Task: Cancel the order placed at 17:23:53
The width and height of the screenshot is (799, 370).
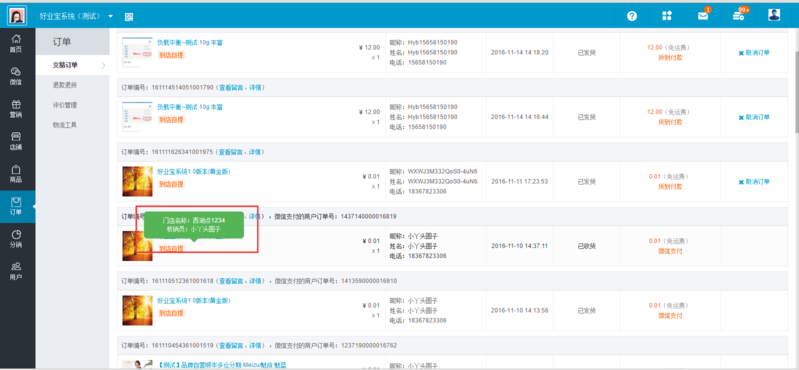Action: (754, 181)
